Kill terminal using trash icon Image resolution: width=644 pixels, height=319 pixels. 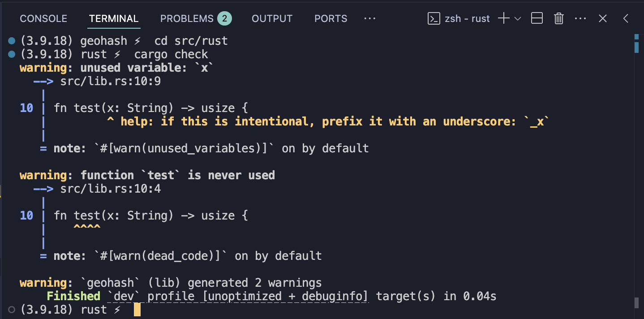(x=558, y=18)
